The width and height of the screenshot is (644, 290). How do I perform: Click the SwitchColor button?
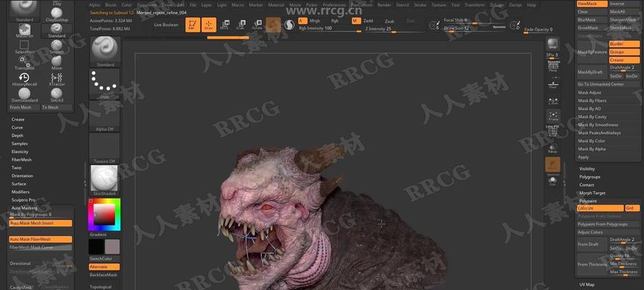click(104, 259)
